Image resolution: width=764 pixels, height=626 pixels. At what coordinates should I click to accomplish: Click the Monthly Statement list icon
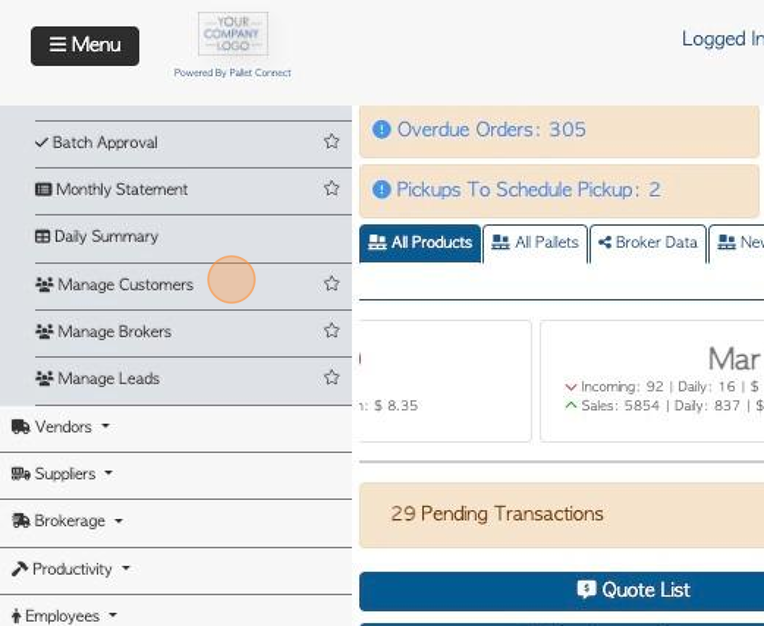(43, 190)
